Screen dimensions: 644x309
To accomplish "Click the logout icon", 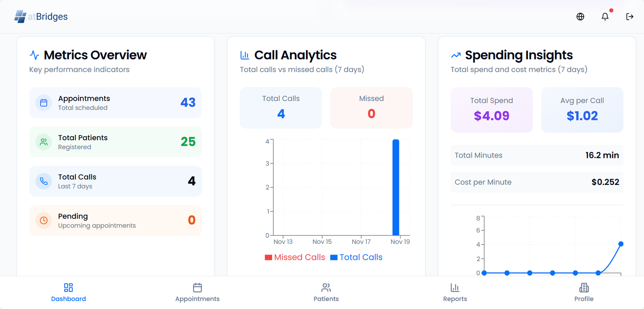I will point(630,17).
